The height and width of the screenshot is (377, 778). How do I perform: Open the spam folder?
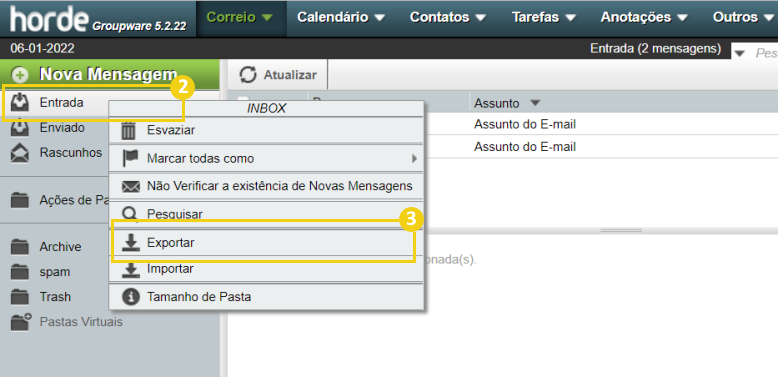55,272
